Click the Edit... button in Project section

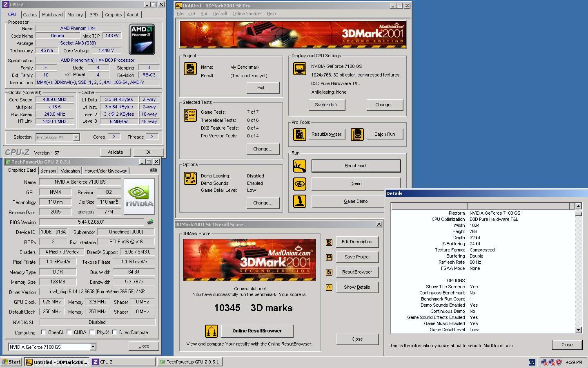click(263, 88)
